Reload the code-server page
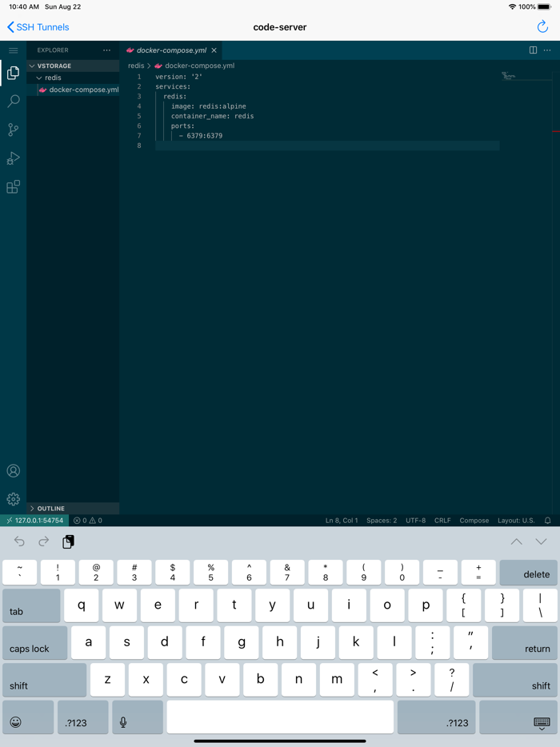 point(542,26)
